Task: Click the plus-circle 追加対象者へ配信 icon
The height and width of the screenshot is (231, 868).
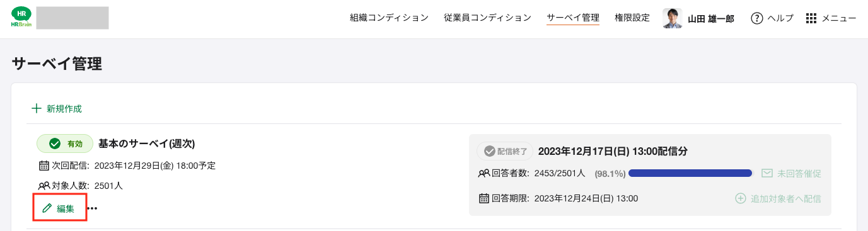Action: point(741,198)
